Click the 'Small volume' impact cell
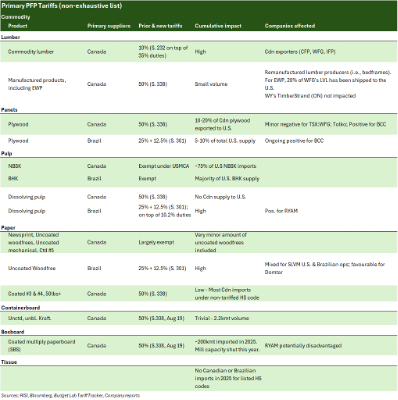Image resolution: width=398 pixels, height=400 pixels. click(x=211, y=84)
